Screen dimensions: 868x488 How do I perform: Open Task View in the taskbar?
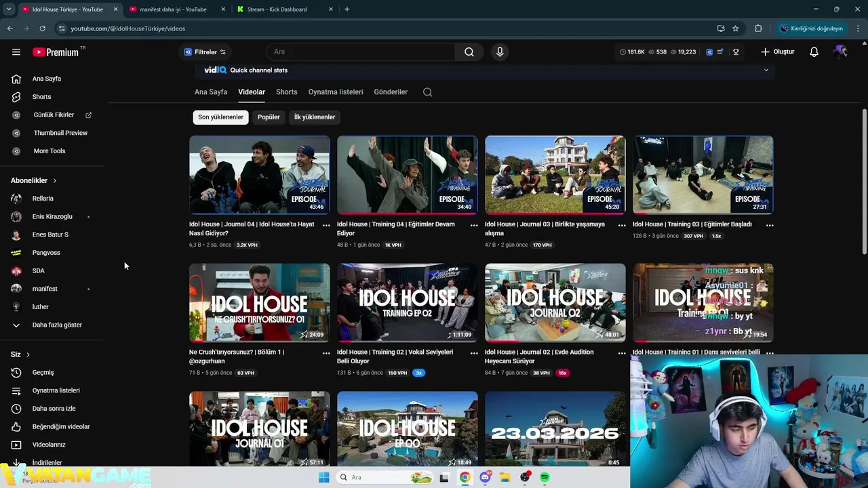click(444, 477)
